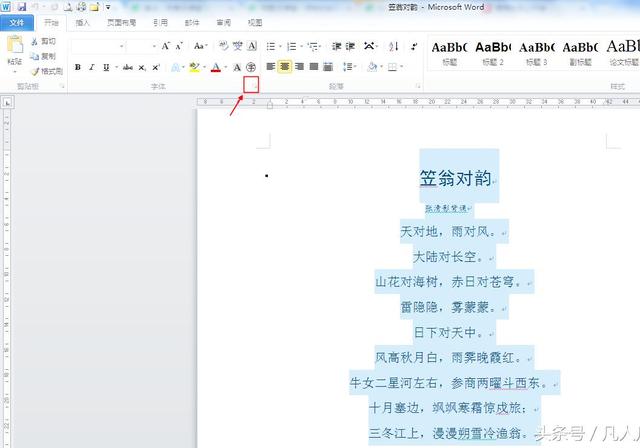Switch to the 审阅 (Review) tab

point(224,22)
